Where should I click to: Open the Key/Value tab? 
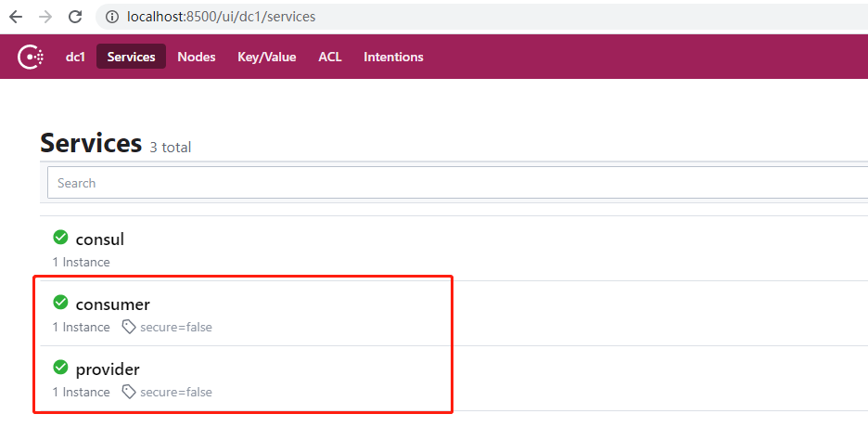pos(267,57)
